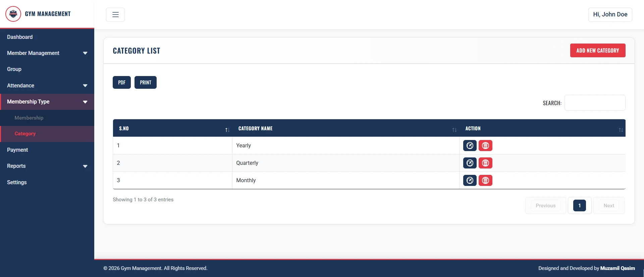Toggle the sidebar hamburger menu
The image size is (644, 277).
(115, 15)
